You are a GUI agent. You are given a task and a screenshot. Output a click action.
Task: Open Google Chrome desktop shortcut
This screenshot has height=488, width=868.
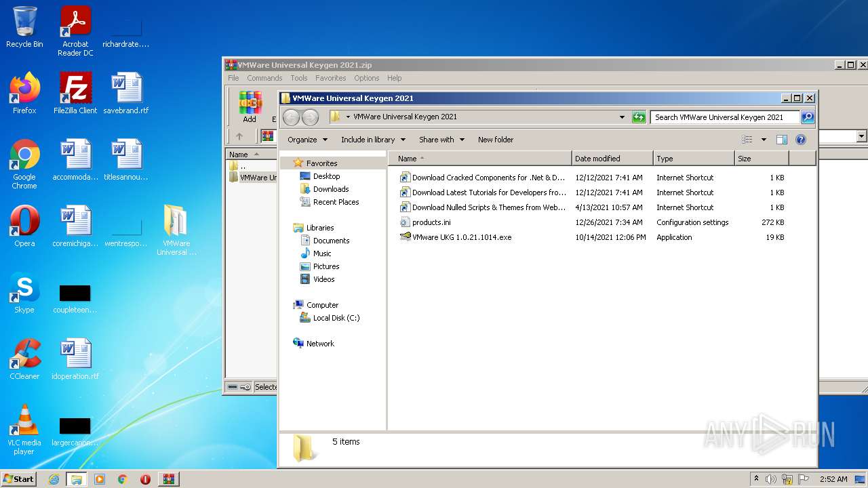coord(24,164)
